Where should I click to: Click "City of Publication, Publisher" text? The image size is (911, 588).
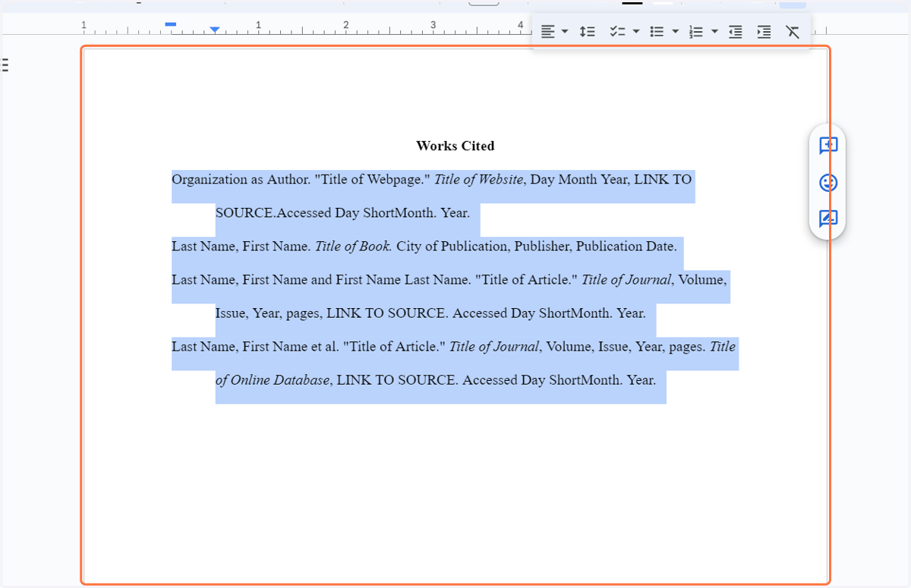coord(484,247)
